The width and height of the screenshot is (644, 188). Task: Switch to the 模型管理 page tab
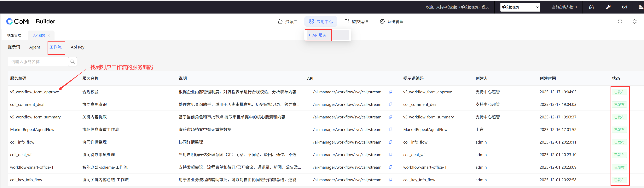click(x=14, y=35)
